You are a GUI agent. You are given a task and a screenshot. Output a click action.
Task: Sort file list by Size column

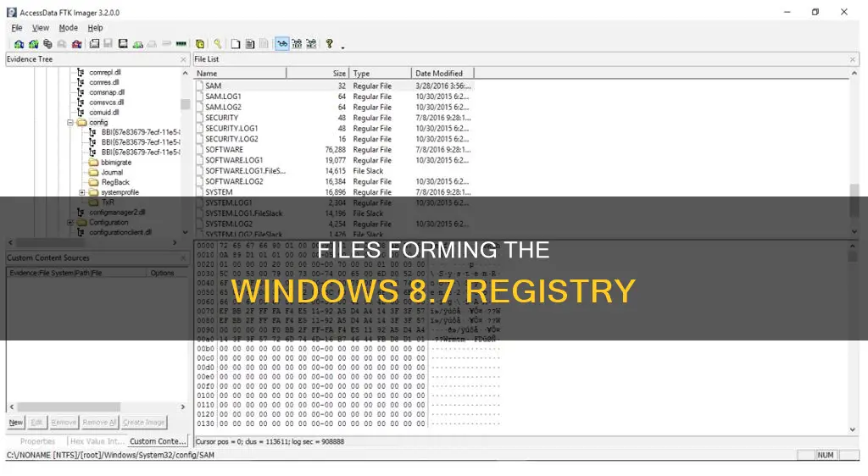click(318, 73)
